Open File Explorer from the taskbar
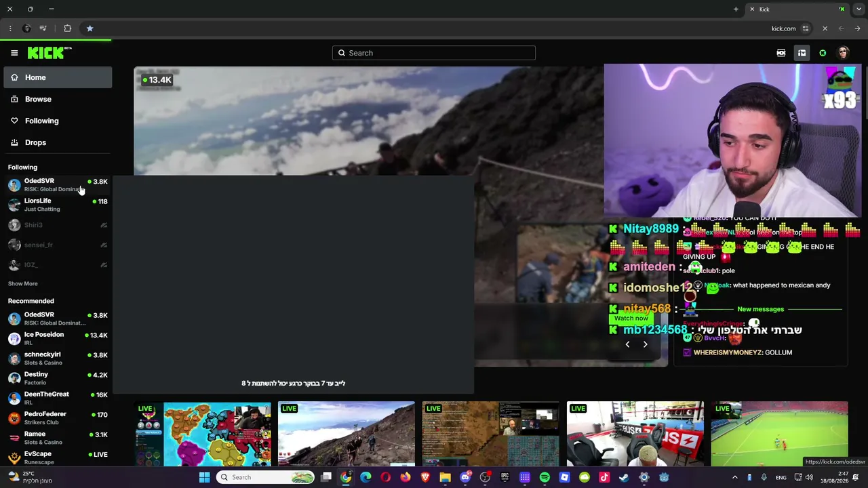This screenshot has height=488, width=868. click(x=445, y=477)
